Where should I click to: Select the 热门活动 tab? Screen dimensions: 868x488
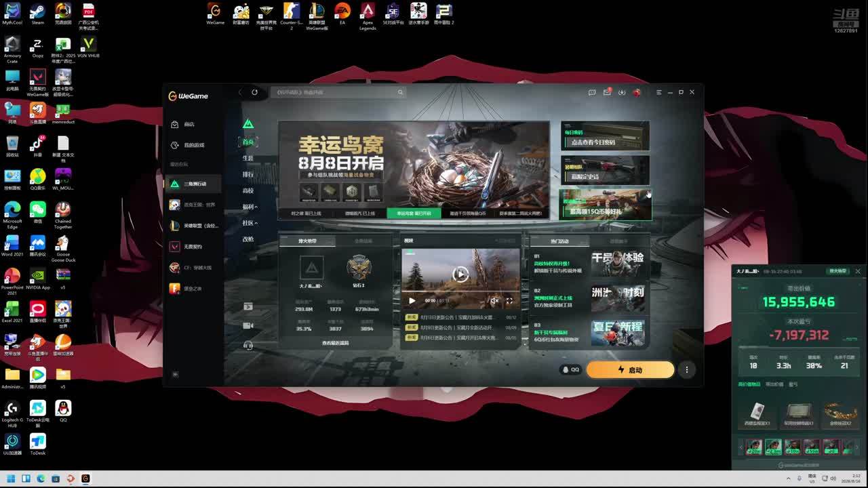559,241
